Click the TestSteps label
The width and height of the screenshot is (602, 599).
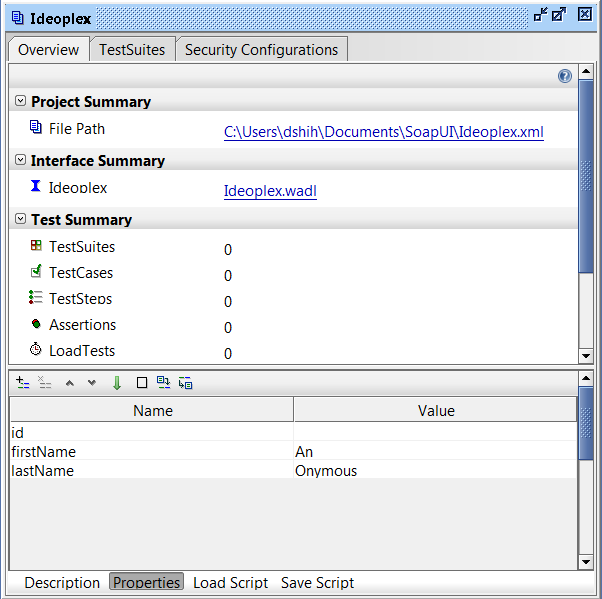coord(81,299)
